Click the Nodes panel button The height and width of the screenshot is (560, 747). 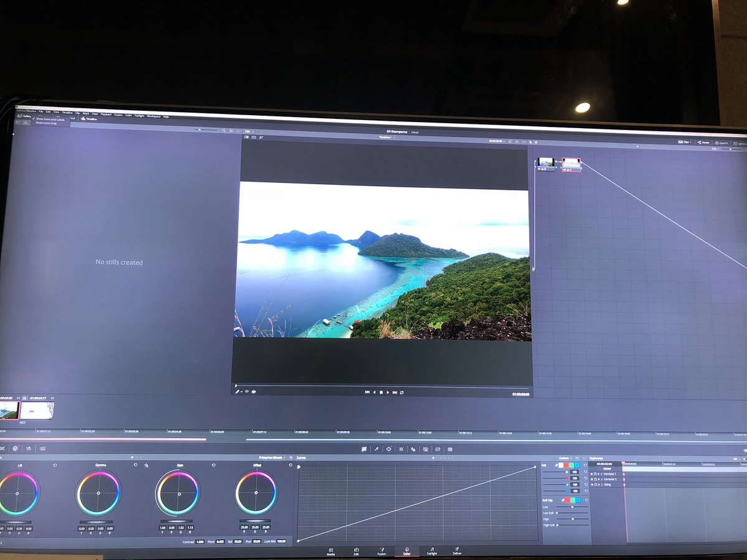[703, 142]
